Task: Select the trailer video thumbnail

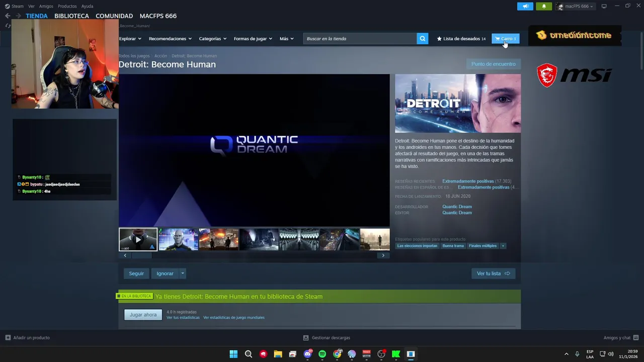Action: [138, 239]
